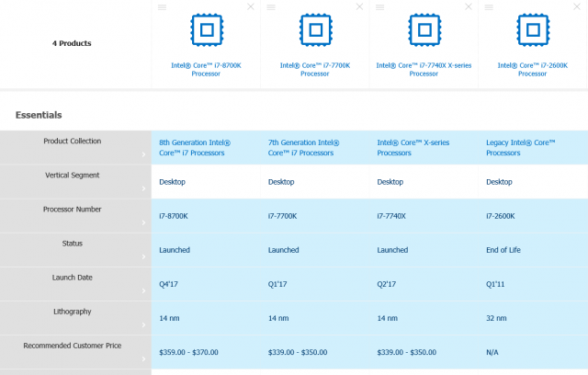This screenshot has height=375, width=588.
Task: Click the Processor Number row label
Action: tap(73, 210)
